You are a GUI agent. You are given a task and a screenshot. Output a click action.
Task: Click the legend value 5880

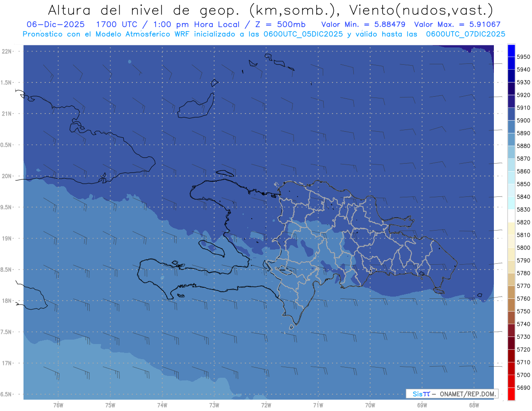point(523,146)
